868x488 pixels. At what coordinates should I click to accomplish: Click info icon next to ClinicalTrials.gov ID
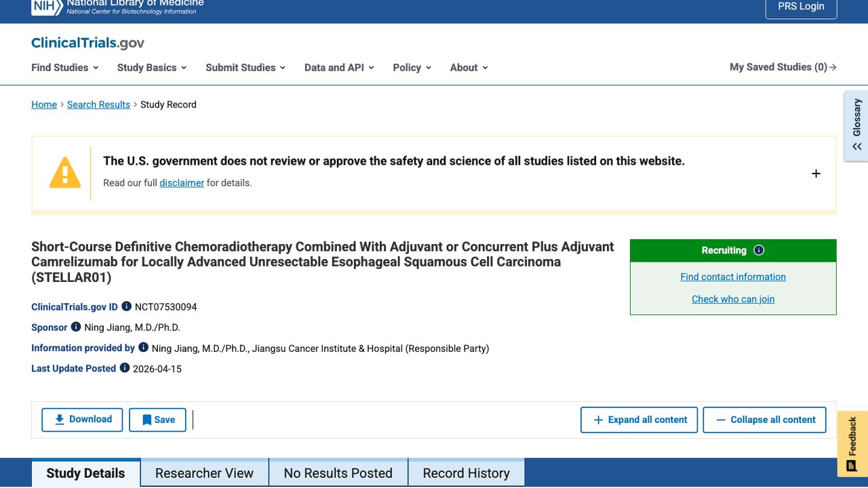coord(126,306)
